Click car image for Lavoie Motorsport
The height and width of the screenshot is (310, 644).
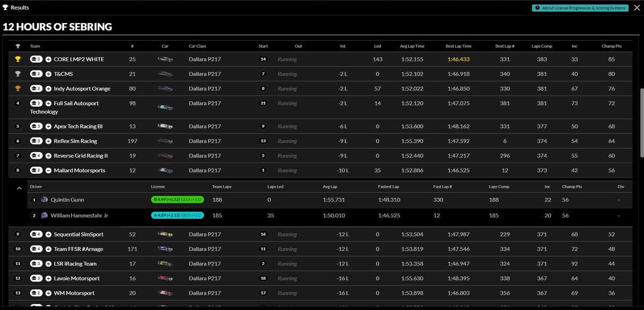click(x=165, y=278)
